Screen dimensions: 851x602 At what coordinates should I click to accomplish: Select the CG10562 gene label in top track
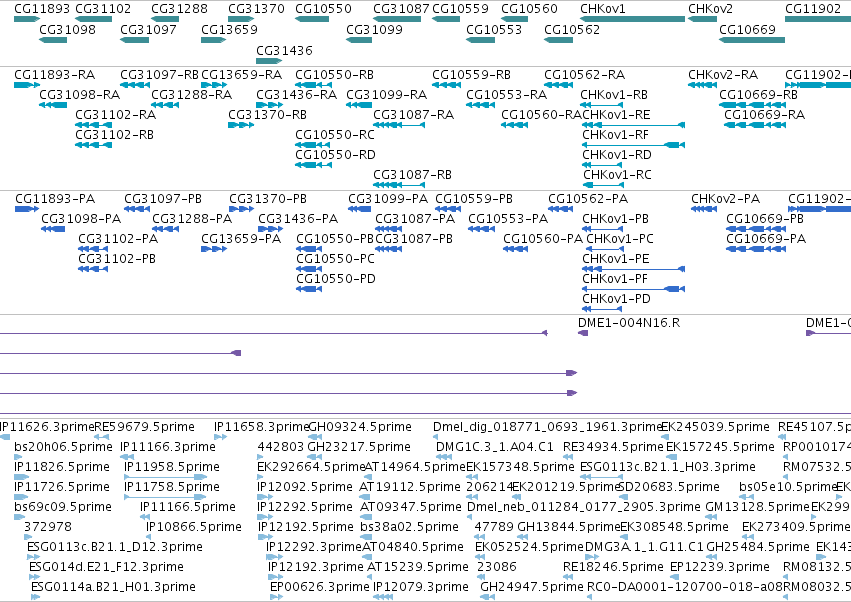pos(572,29)
